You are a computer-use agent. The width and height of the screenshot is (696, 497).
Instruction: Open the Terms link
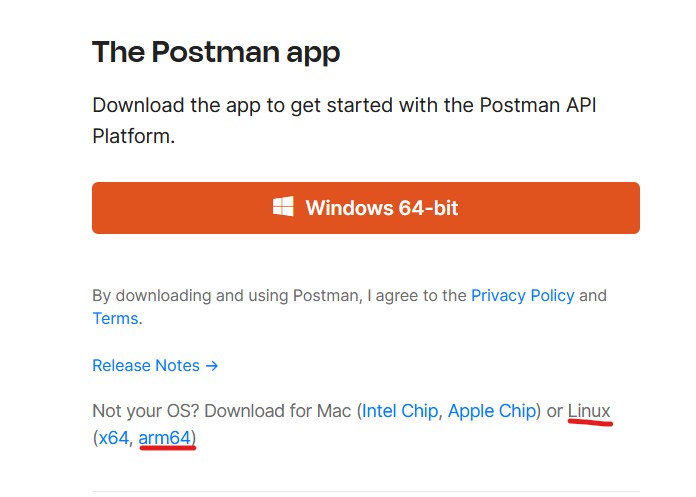click(115, 319)
